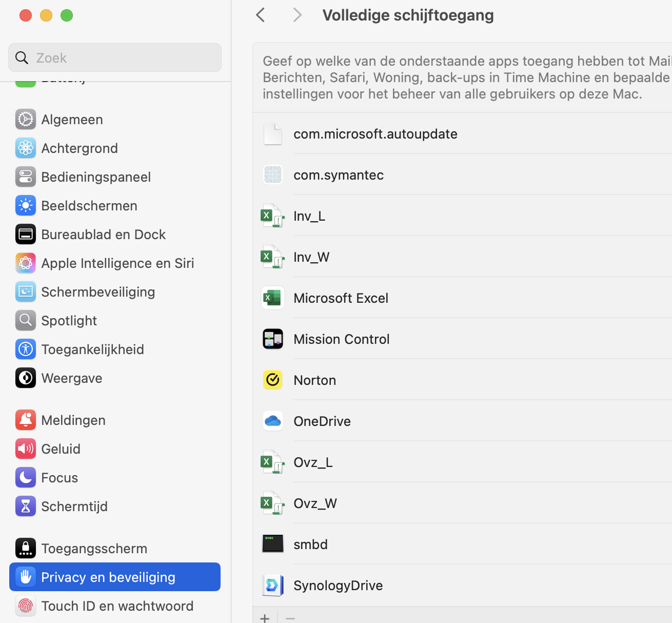Viewport: 672px width, 623px height.
Task: Click the Spotlight magnifier icon in sidebar
Action: click(26, 320)
